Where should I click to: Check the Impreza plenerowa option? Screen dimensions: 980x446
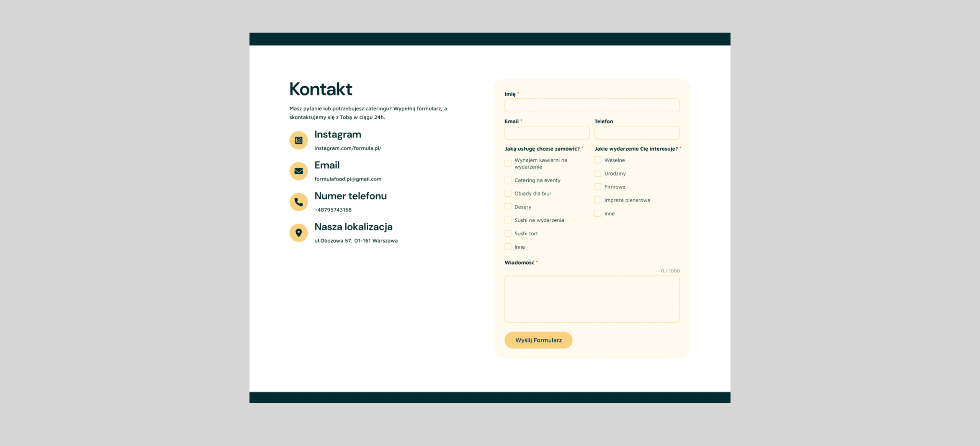(598, 200)
